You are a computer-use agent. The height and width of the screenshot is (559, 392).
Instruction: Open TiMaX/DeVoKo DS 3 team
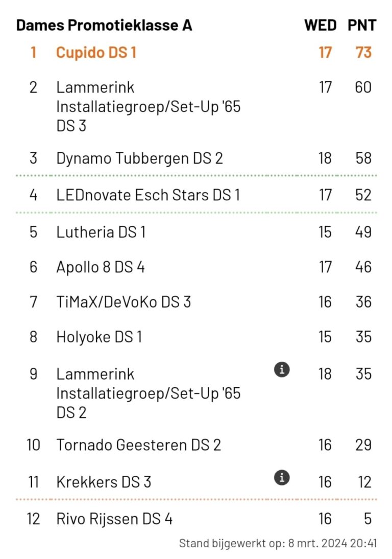click(123, 301)
